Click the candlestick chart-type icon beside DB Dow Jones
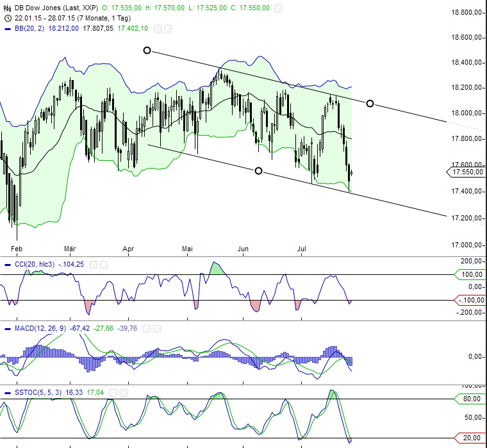This screenshot has width=487, height=448. [8, 8]
